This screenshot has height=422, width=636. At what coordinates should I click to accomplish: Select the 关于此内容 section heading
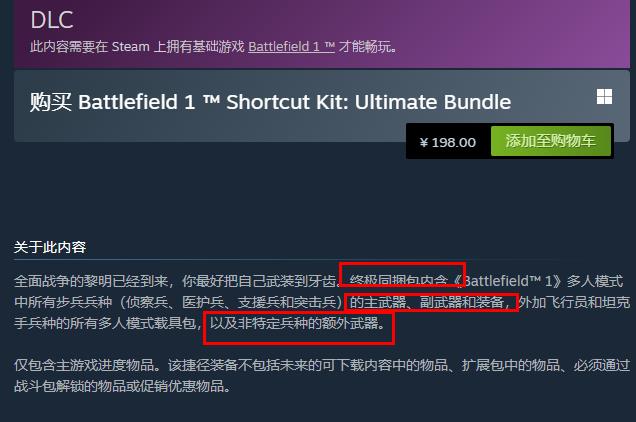click(x=50, y=247)
